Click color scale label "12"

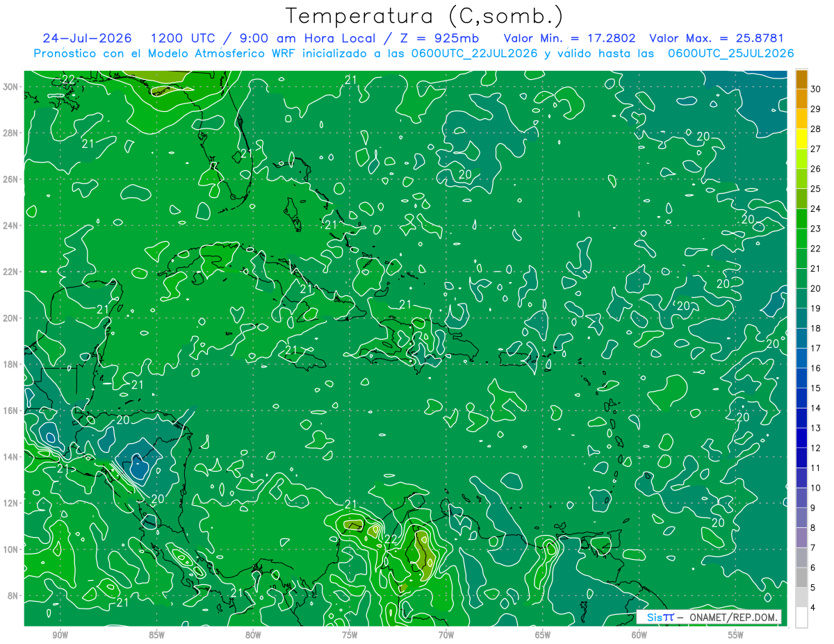tap(816, 448)
